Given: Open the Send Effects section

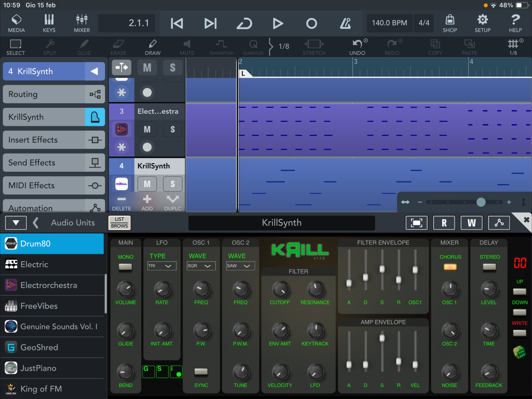Looking at the screenshot, I should pyautogui.click(x=54, y=163).
